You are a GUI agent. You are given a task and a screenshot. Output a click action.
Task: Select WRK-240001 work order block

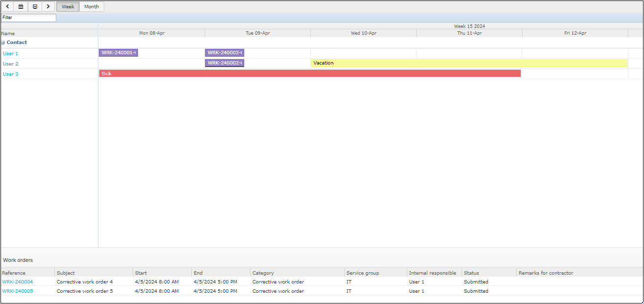[118, 53]
